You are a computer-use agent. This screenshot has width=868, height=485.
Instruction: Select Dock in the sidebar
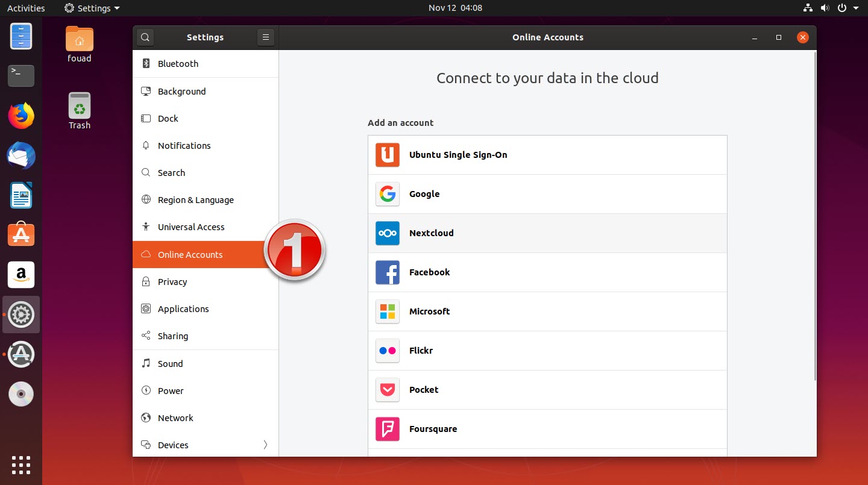(x=206, y=119)
